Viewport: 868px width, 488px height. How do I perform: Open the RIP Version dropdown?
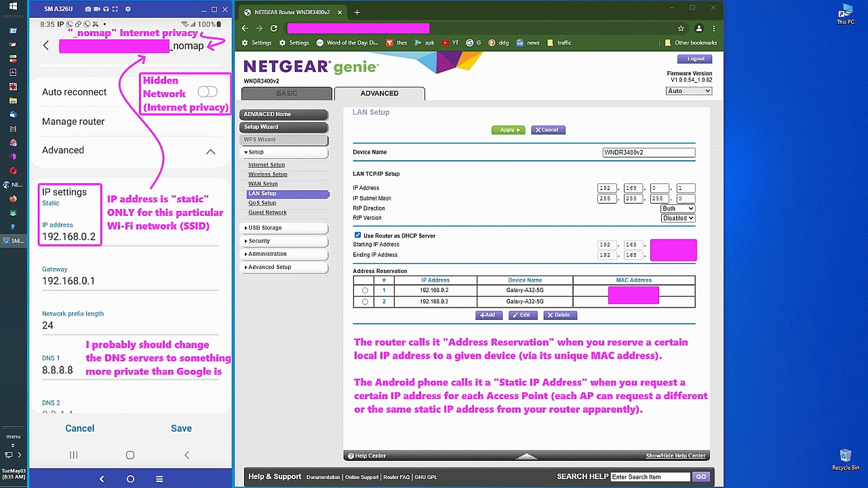(677, 218)
